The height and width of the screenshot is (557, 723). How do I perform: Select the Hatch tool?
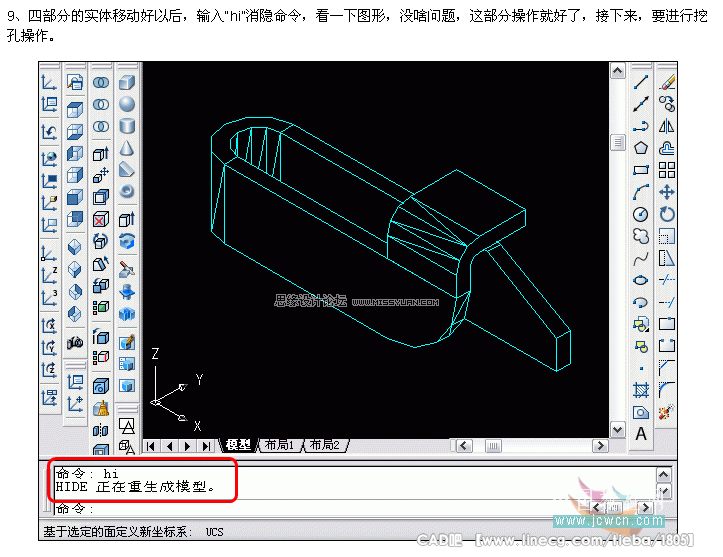pyautogui.click(x=641, y=390)
